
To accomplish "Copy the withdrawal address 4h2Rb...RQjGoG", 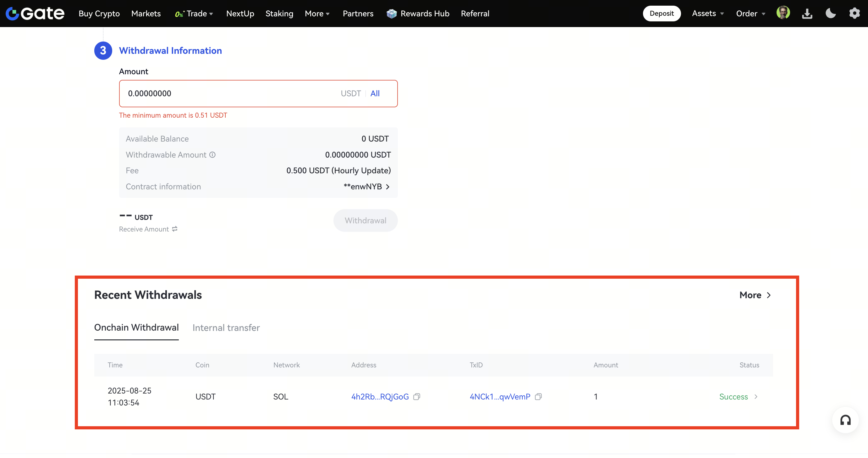I will point(417,397).
